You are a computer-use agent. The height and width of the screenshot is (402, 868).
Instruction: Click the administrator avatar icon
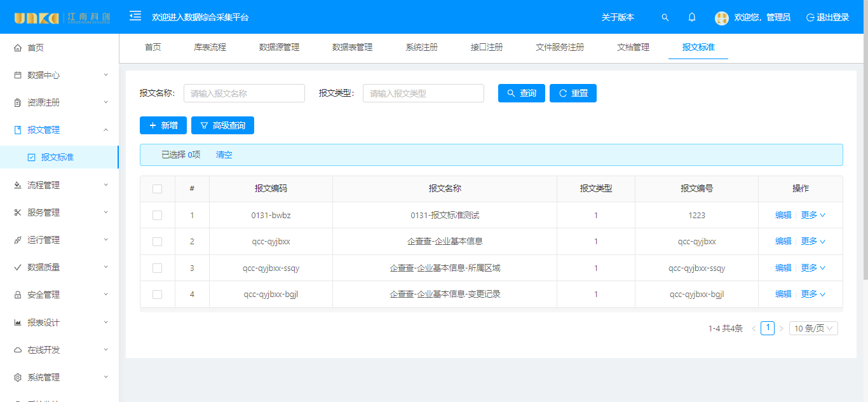click(x=721, y=18)
